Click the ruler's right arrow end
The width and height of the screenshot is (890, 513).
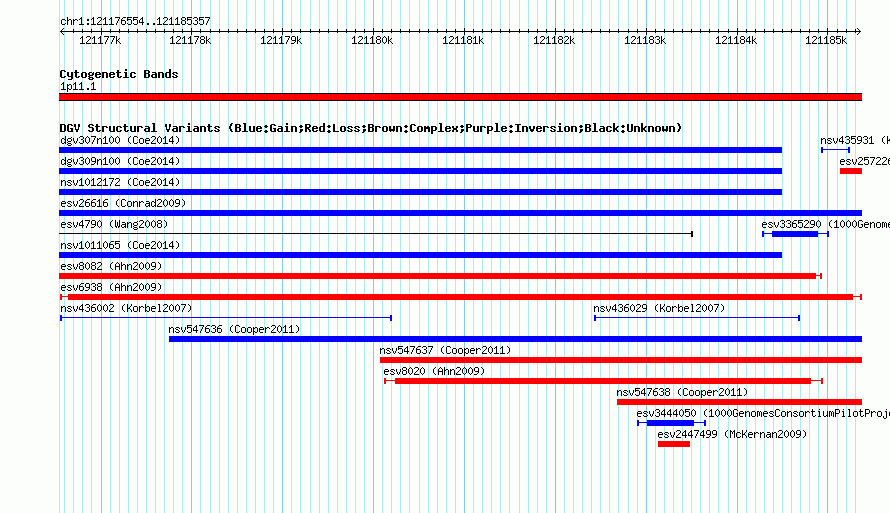click(x=859, y=31)
